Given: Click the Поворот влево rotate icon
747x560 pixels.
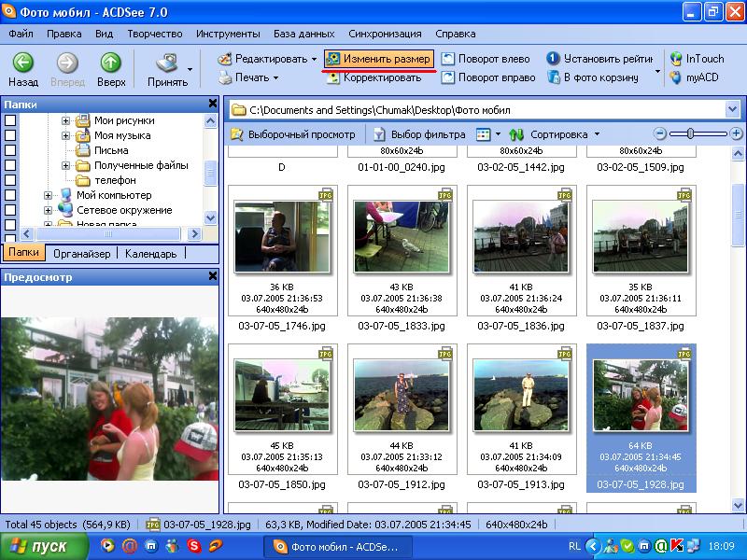Looking at the screenshot, I should (x=450, y=59).
